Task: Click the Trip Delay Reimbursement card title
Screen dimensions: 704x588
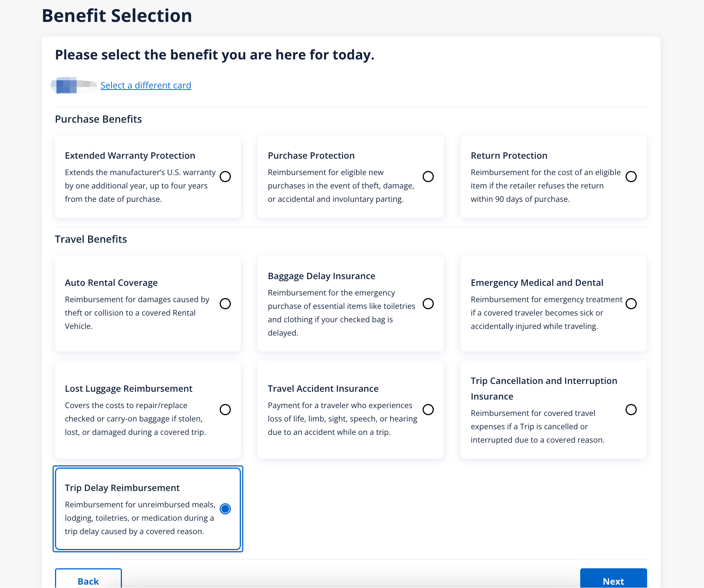Action: pyautogui.click(x=122, y=488)
